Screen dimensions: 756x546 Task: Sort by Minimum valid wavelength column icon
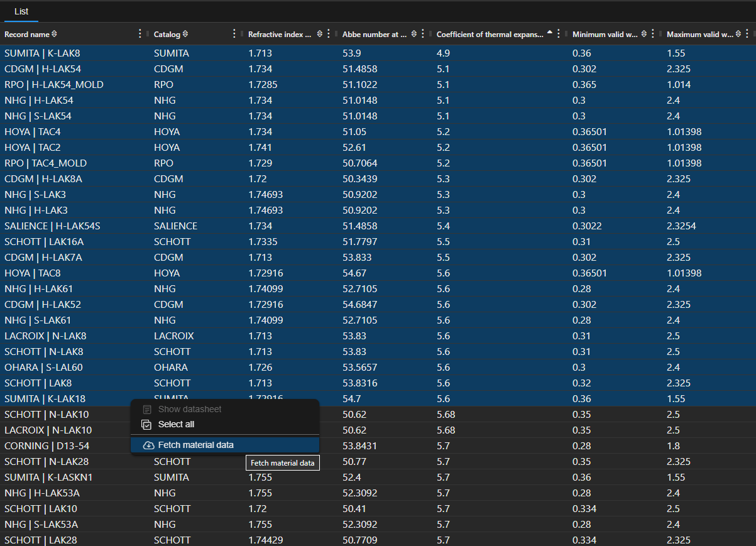point(644,34)
